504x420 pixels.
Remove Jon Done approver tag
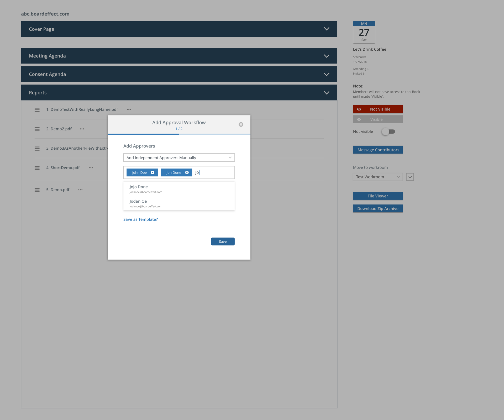pos(187,172)
